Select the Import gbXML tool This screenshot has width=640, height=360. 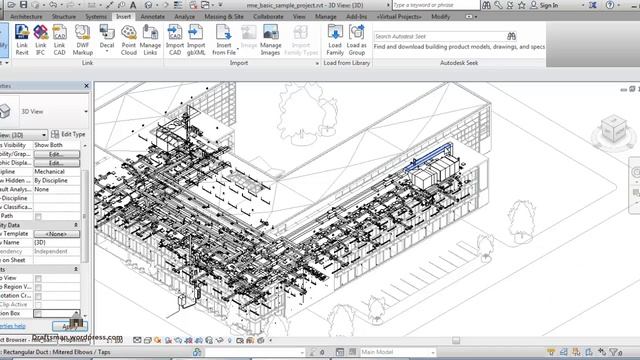click(196, 40)
